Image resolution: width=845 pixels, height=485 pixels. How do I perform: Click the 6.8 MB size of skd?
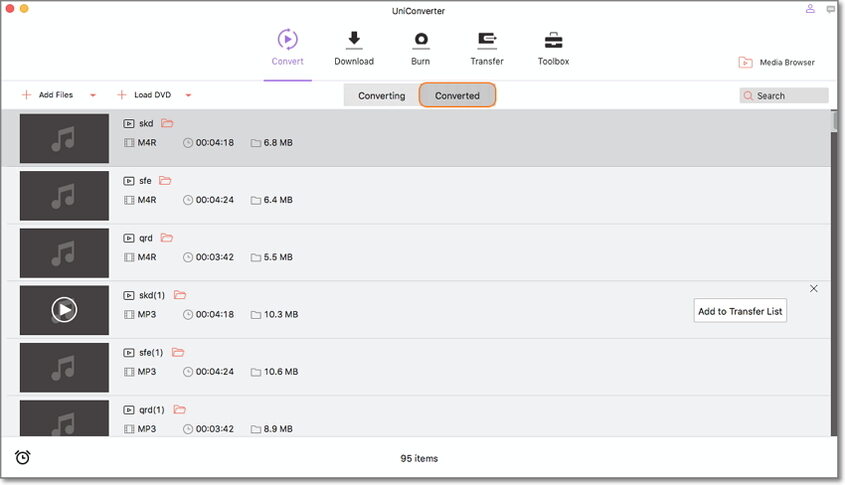(x=278, y=143)
